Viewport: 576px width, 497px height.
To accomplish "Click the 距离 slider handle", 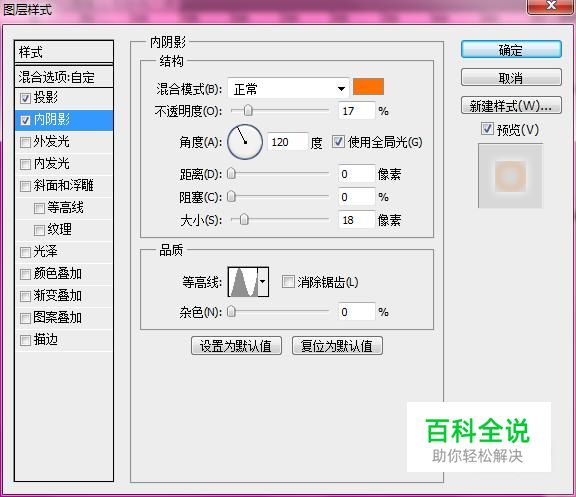I will coord(231,173).
